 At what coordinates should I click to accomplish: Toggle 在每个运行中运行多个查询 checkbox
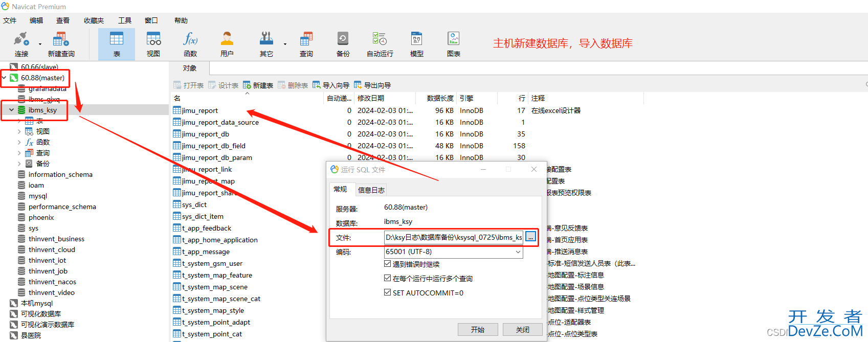[387, 278]
